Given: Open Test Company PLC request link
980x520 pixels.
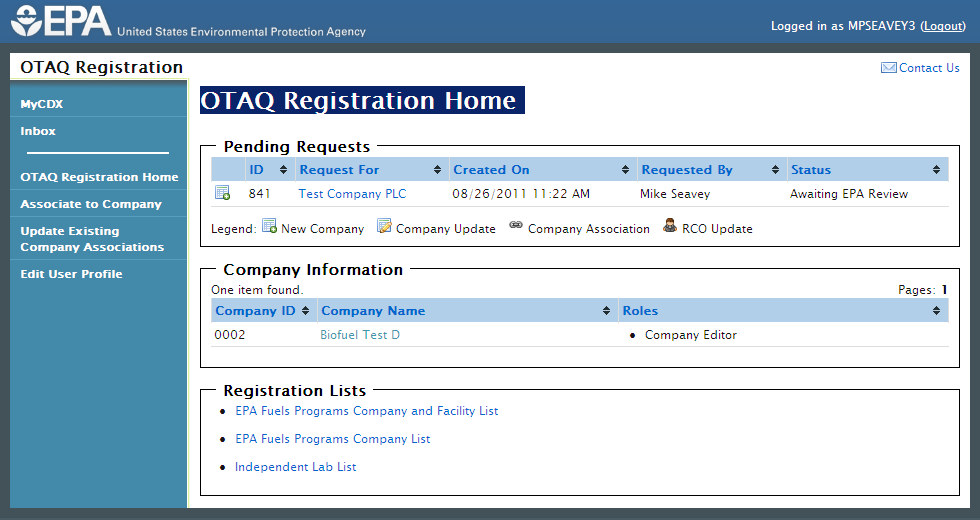Looking at the screenshot, I should click(x=352, y=194).
